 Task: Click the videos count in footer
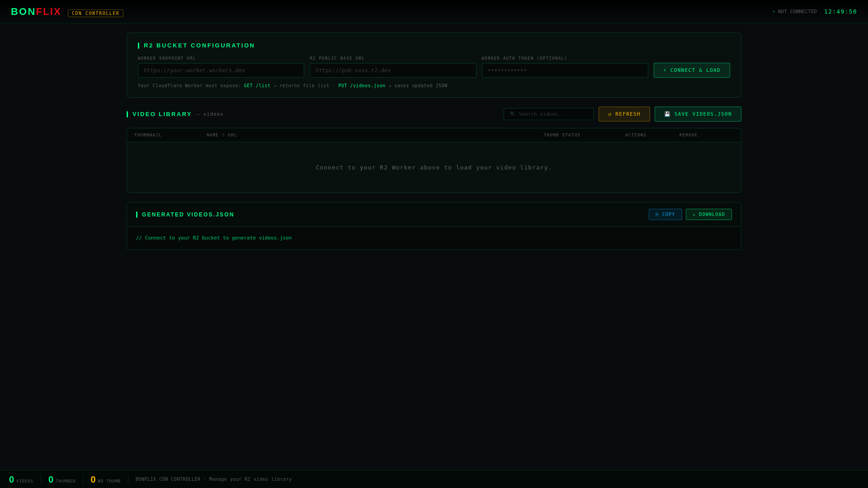pyautogui.click(x=21, y=480)
